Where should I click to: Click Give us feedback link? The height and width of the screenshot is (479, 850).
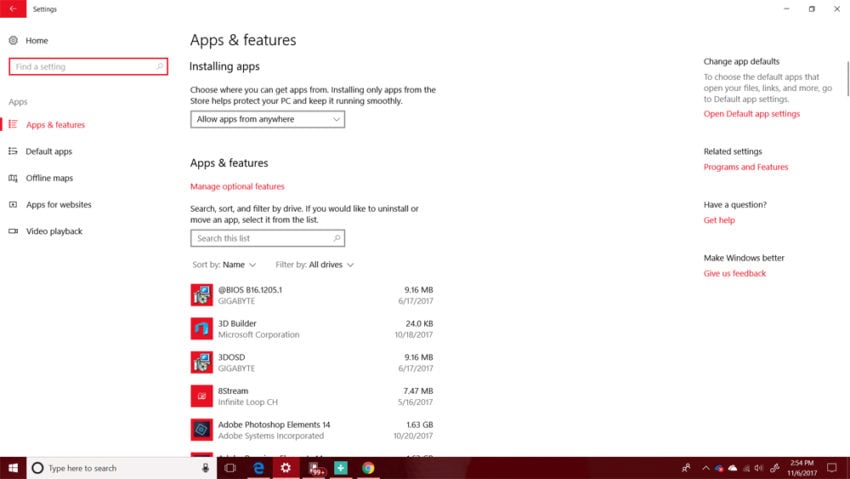(x=735, y=273)
